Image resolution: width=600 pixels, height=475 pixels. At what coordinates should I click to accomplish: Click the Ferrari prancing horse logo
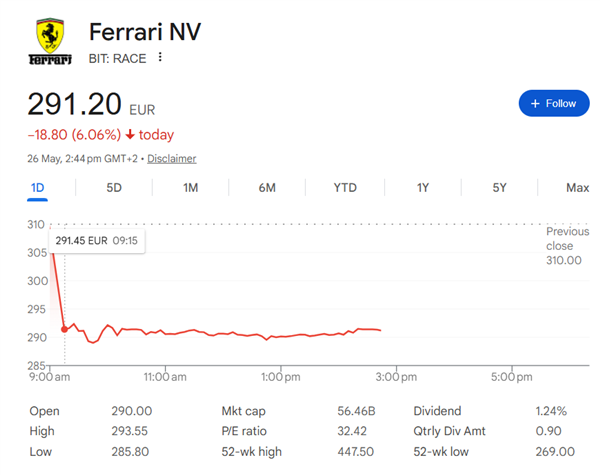[x=50, y=41]
